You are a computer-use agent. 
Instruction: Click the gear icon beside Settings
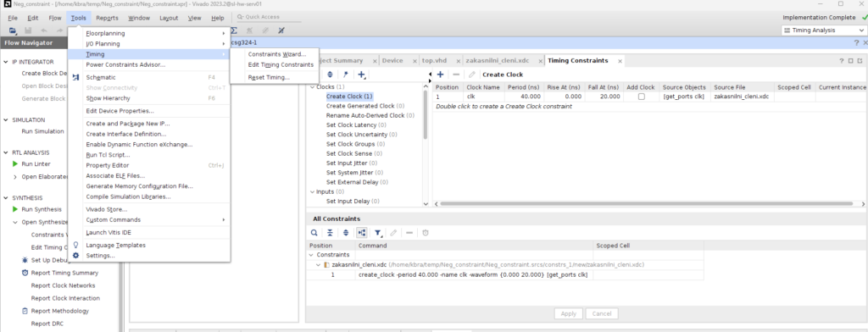click(75, 256)
